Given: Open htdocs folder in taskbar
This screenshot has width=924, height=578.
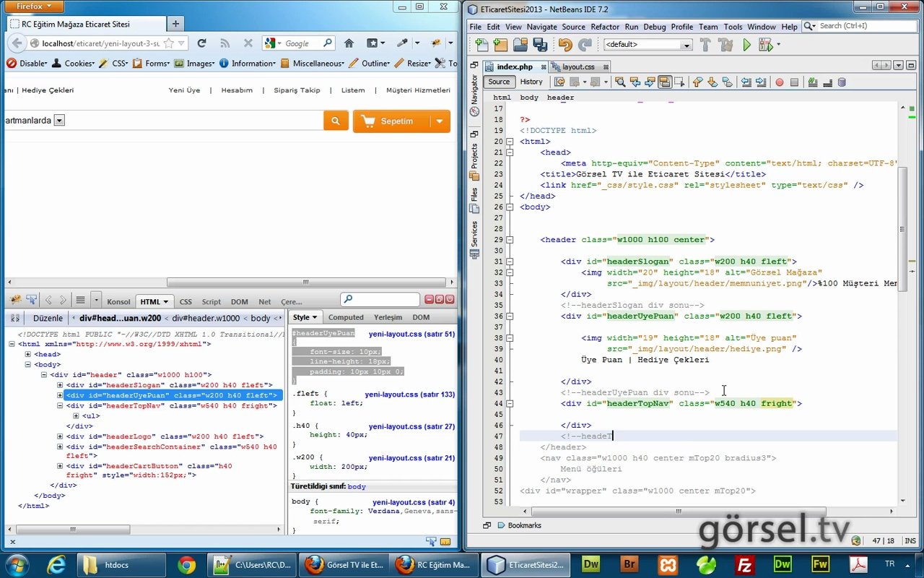Looking at the screenshot, I should click(x=121, y=564).
